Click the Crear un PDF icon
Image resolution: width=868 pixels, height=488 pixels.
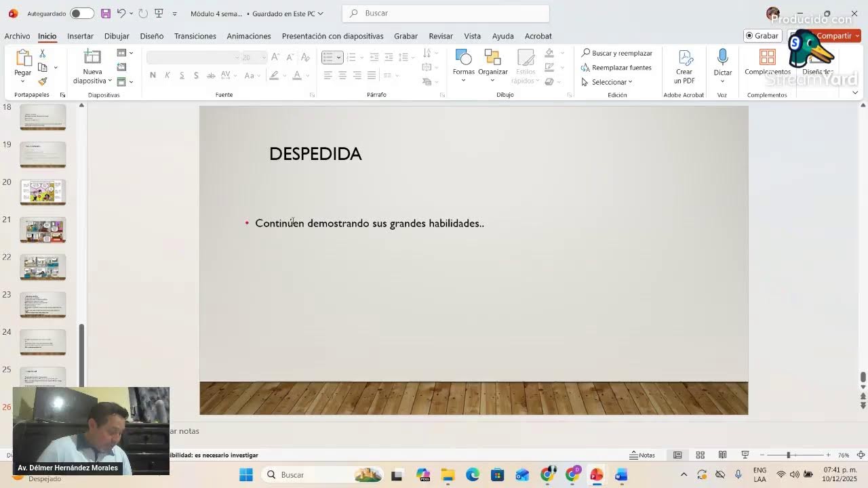click(686, 57)
